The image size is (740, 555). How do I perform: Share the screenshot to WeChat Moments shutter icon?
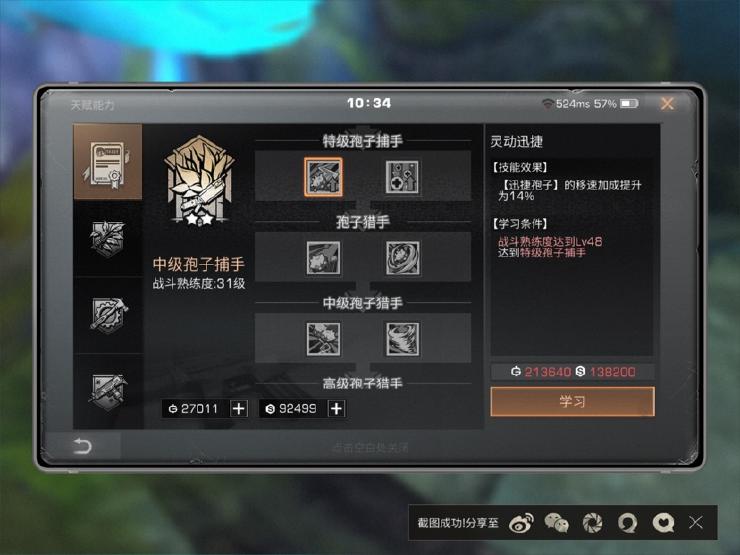point(592,523)
